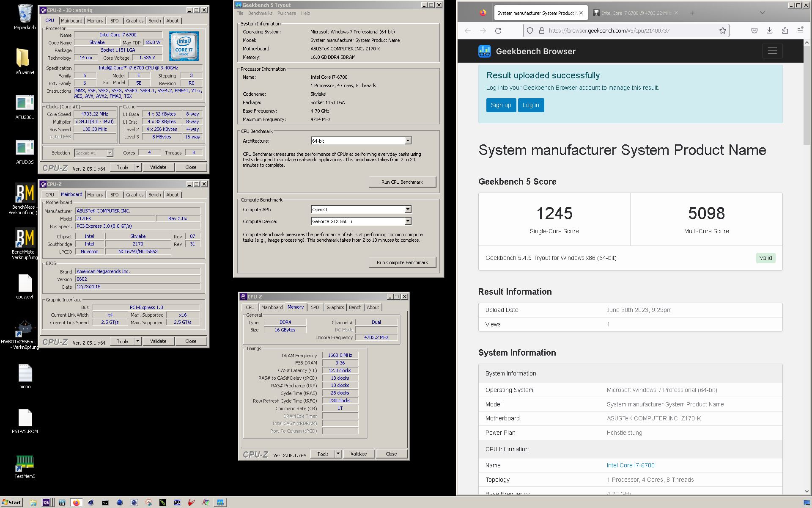Bookmark this page with the star icon
The width and height of the screenshot is (812, 508).
tap(723, 30)
